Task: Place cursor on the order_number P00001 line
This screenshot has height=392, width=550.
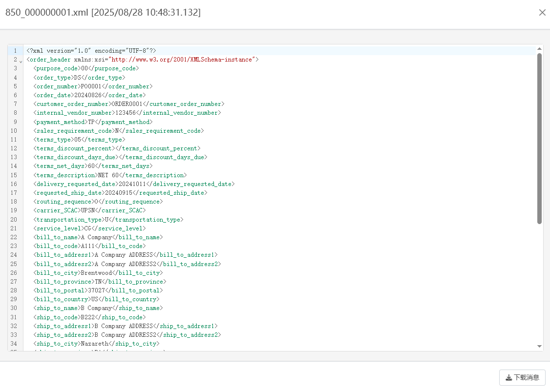Action: [93, 86]
